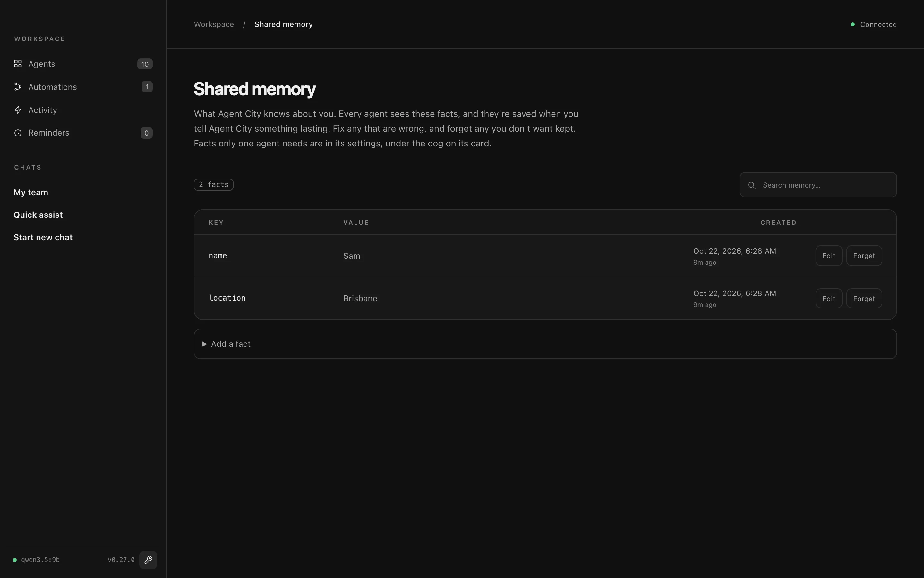Click the green dot beside qwen3.5:9b
The height and width of the screenshot is (578, 924).
pyautogui.click(x=15, y=560)
